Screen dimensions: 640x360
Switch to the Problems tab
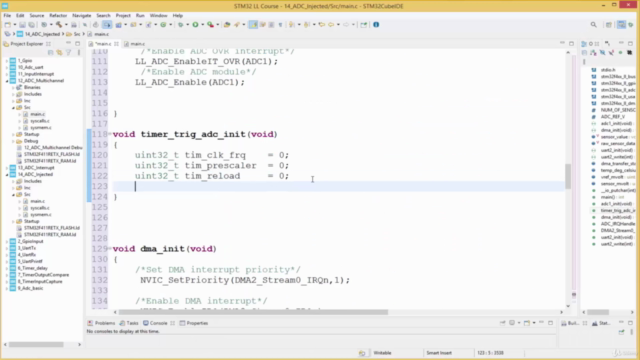point(102,323)
